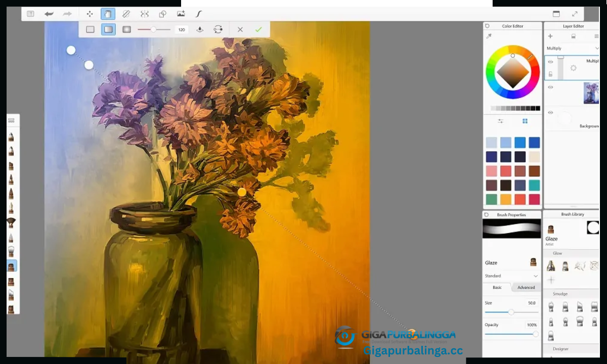Screen dimensions: 607x364
Task: Click the Import image icon
Action: tap(181, 14)
